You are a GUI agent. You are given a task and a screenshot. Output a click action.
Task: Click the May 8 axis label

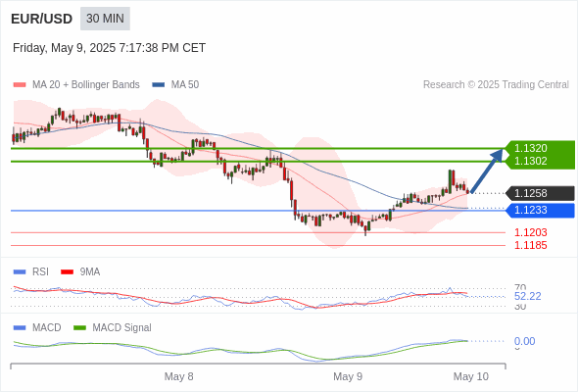pyautogui.click(x=178, y=376)
